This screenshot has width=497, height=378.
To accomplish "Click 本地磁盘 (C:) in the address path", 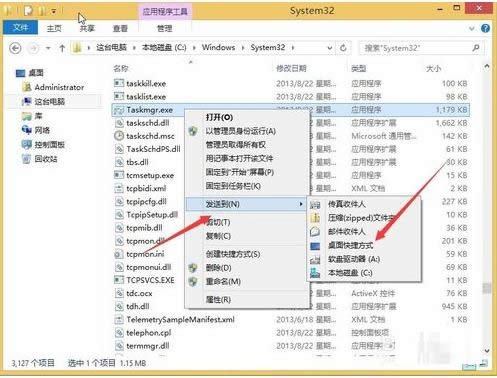I will [x=164, y=48].
